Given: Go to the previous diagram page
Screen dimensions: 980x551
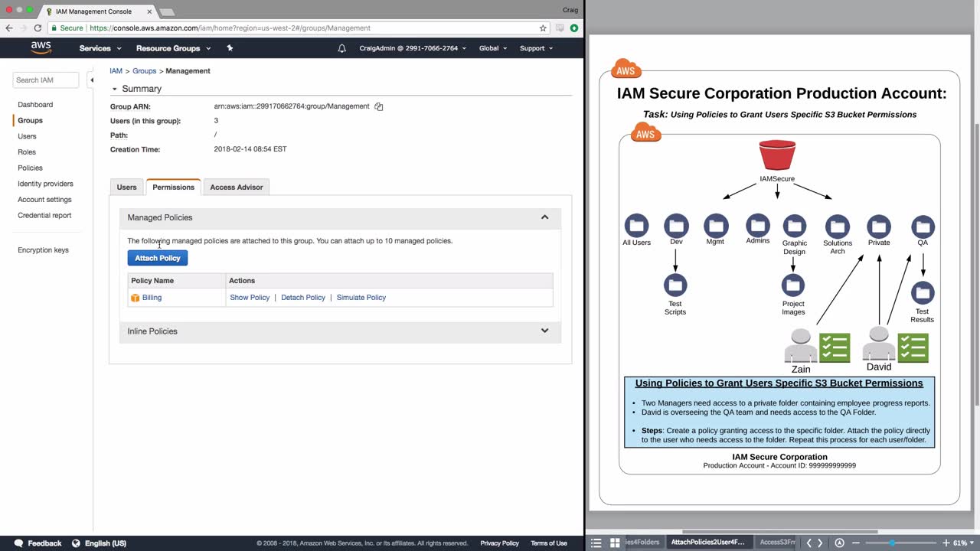Looking at the screenshot, I should click(x=808, y=543).
